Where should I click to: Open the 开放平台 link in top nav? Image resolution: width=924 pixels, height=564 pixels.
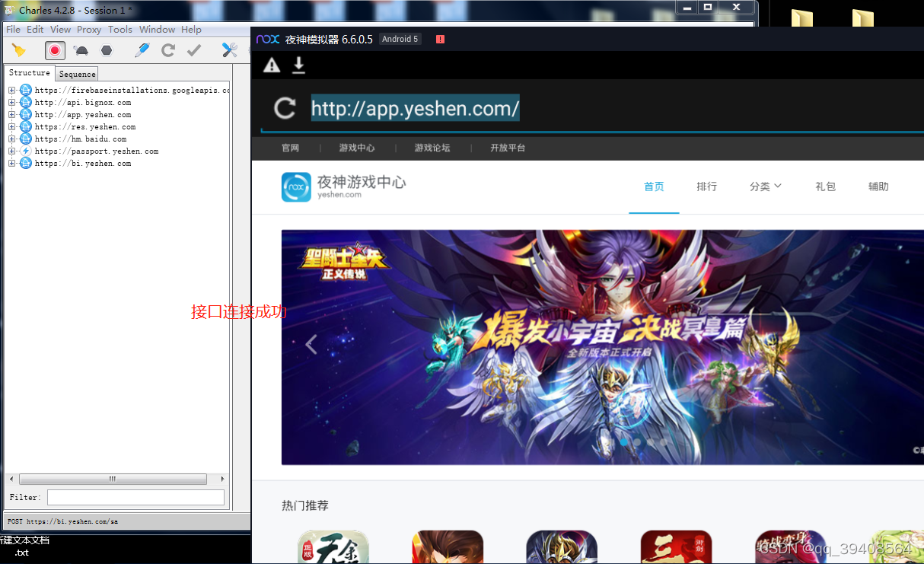tap(508, 148)
